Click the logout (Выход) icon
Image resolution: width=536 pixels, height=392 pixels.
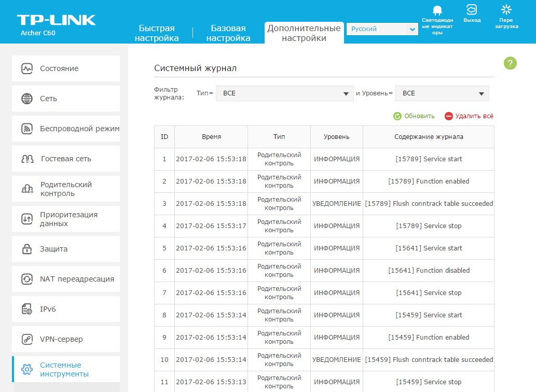pos(471,10)
